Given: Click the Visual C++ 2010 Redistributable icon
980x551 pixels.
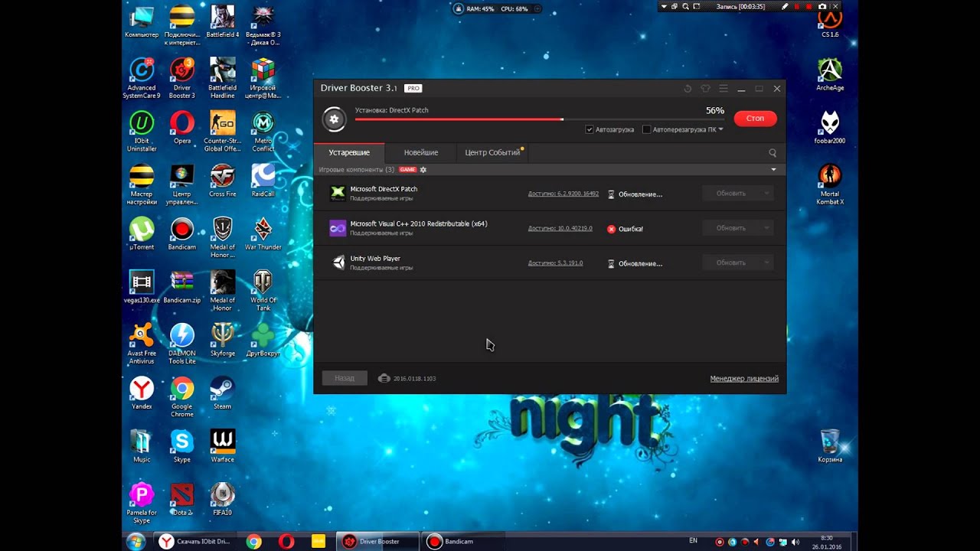Looking at the screenshot, I should (x=338, y=228).
